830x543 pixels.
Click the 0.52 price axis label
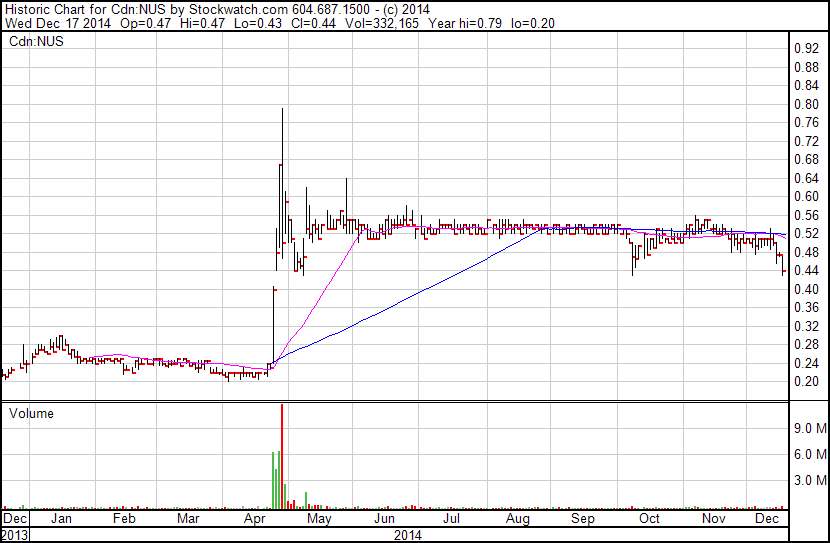point(805,234)
